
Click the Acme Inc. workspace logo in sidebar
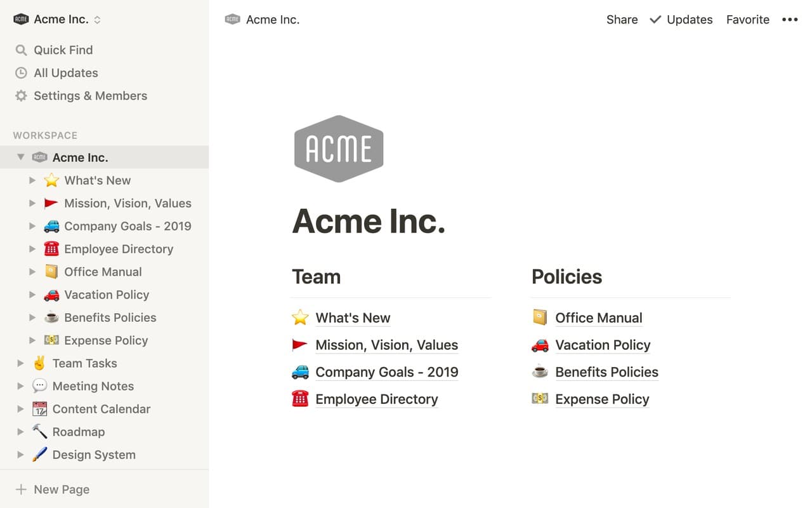39,157
